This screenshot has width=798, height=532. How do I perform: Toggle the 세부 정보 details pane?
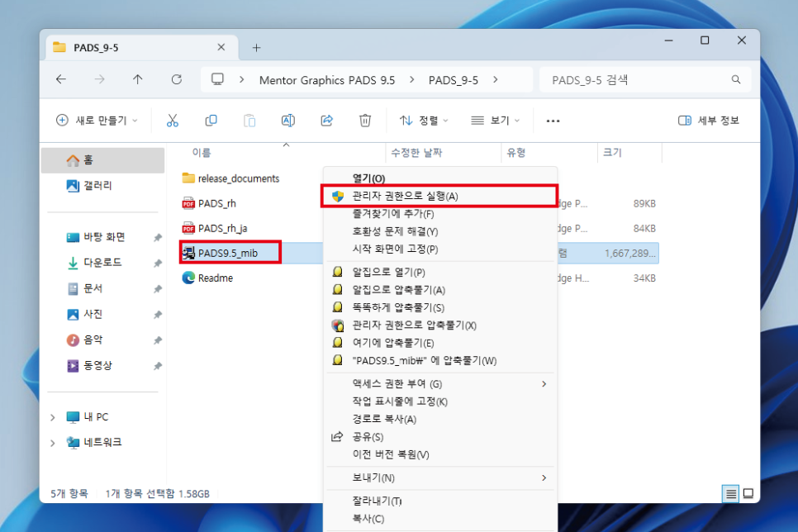point(709,121)
